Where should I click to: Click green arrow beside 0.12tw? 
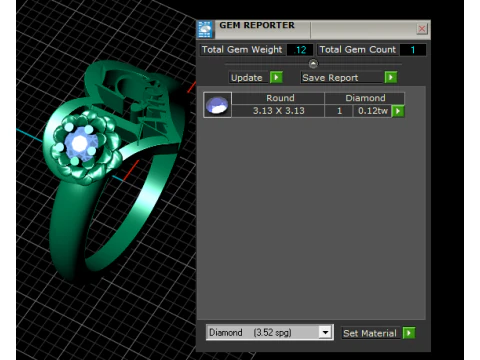coord(398,111)
